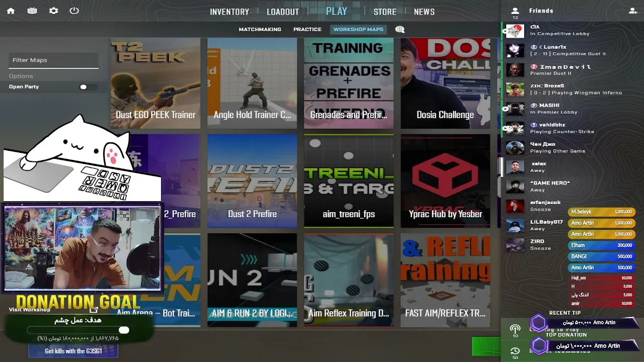
Task: Open the STORE menu
Action: point(385,12)
